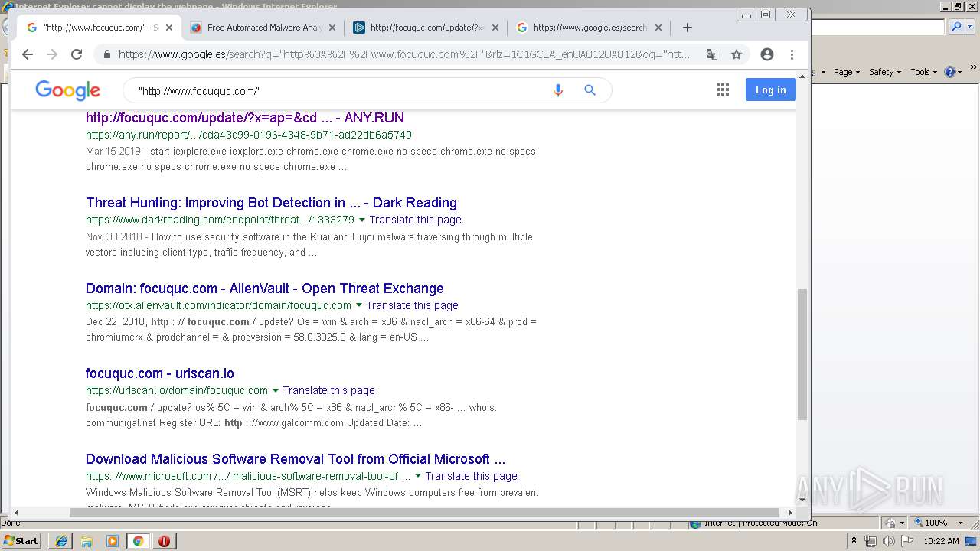Image resolution: width=980 pixels, height=551 pixels.
Task: Expand dropdown arrow next to urlscan.io URL
Action: [x=276, y=390]
